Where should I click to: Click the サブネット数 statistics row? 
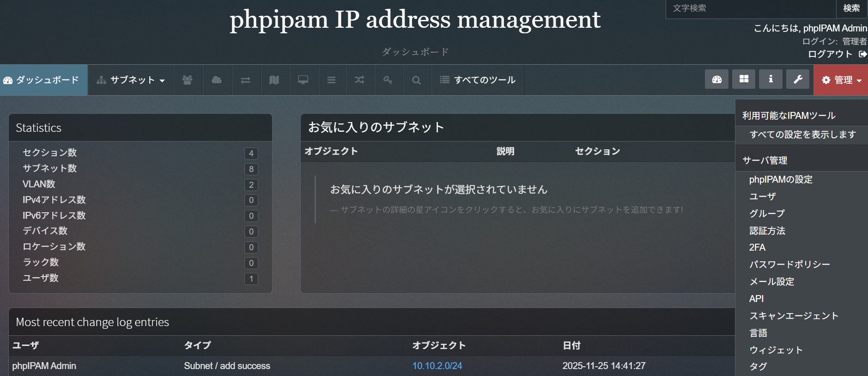[x=140, y=168]
